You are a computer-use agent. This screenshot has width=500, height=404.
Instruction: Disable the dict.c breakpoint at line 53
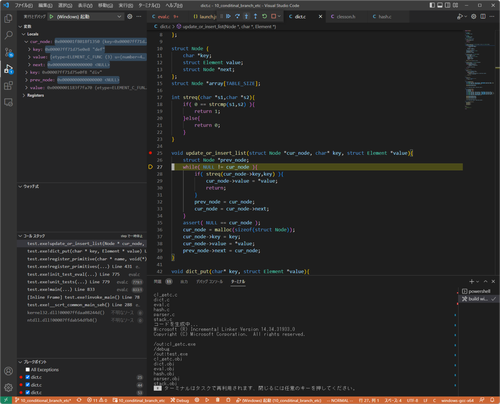(x=28, y=392)
